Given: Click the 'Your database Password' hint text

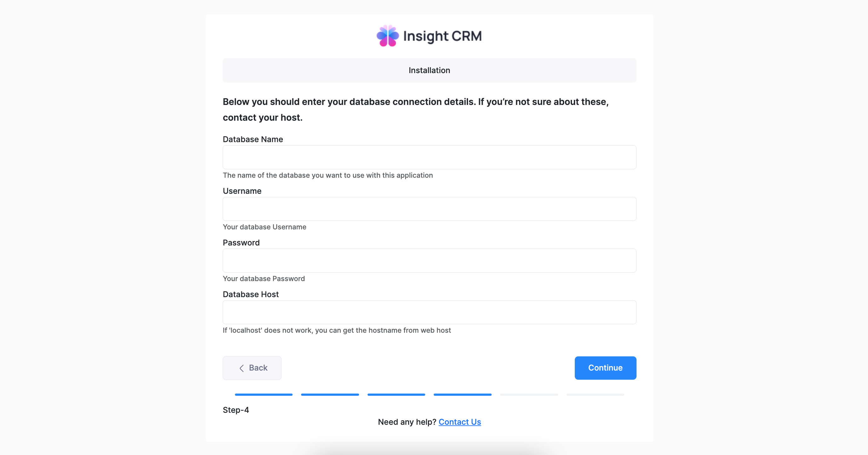Looking at the screenshot, I should coord(264,279).
